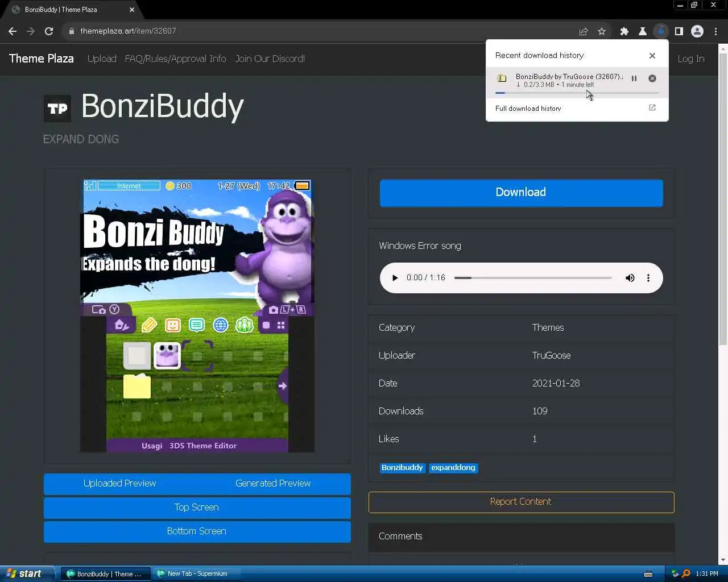Pause the BonziBuddy download
728x582 pixels.
point(634,78)
